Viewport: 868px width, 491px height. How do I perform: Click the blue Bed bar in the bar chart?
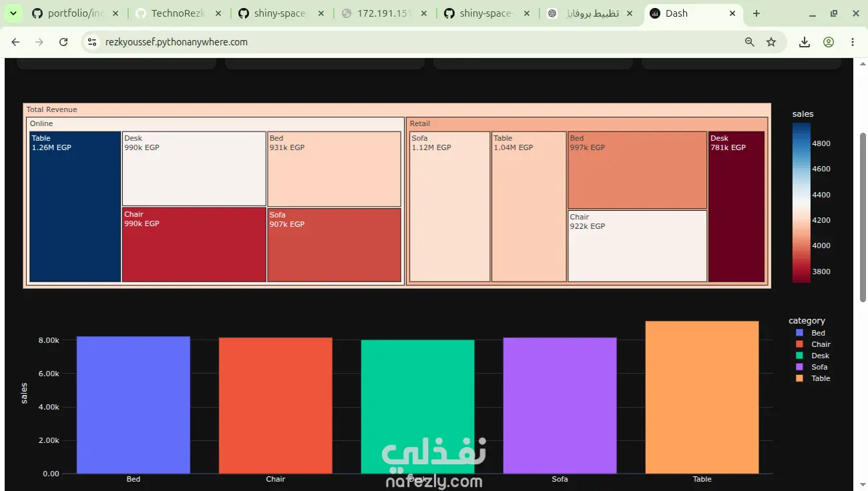(134, 405)
